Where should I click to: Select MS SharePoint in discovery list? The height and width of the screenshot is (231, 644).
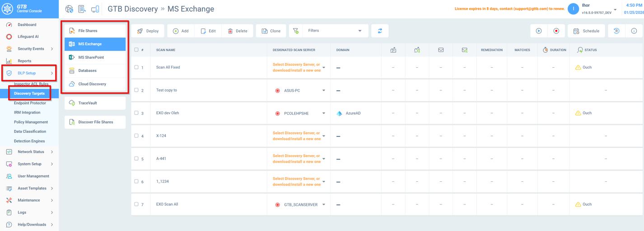coord(95,57)
